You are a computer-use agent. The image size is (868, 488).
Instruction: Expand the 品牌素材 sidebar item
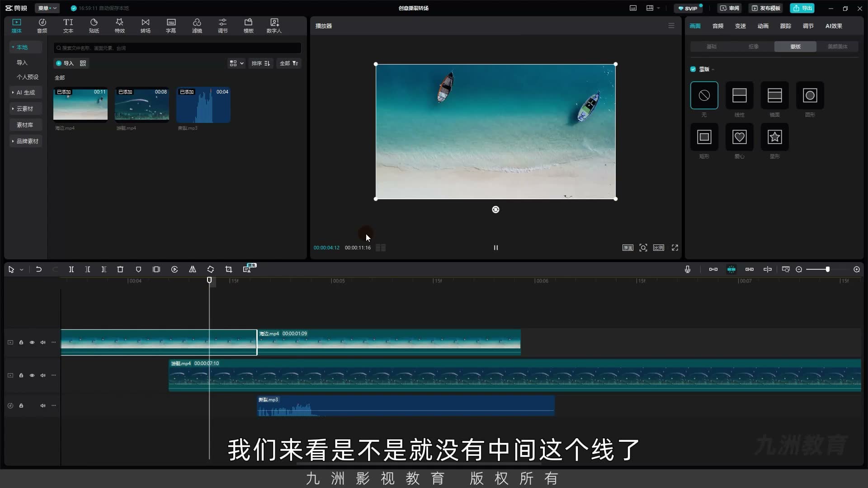tap(26, 141)
